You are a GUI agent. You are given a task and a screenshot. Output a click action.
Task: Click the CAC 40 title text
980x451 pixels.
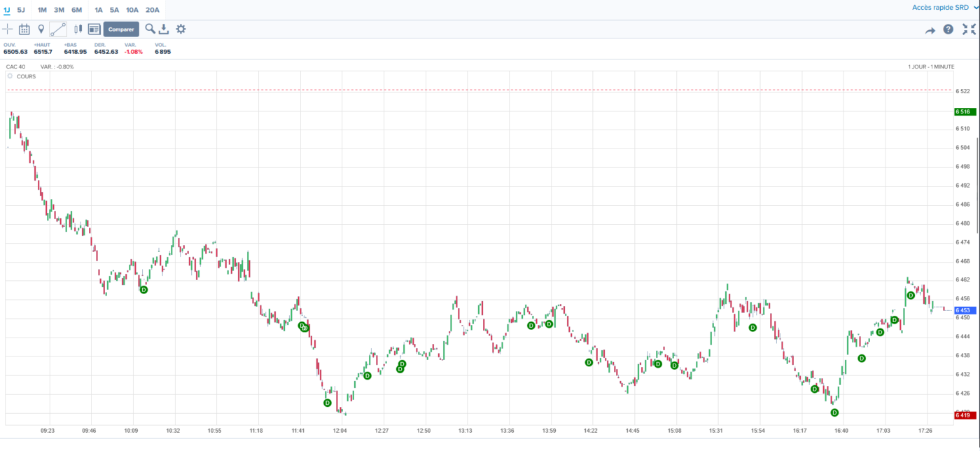click(15, 67)
